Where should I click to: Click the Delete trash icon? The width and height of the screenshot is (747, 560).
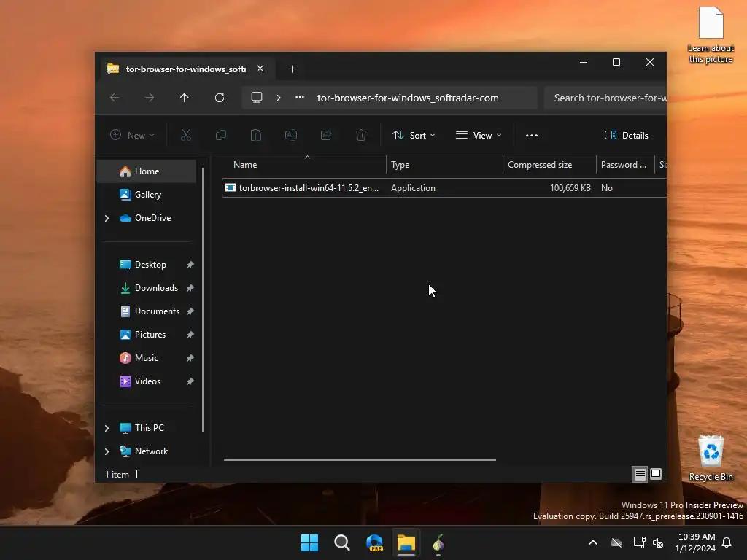[361, 135]
